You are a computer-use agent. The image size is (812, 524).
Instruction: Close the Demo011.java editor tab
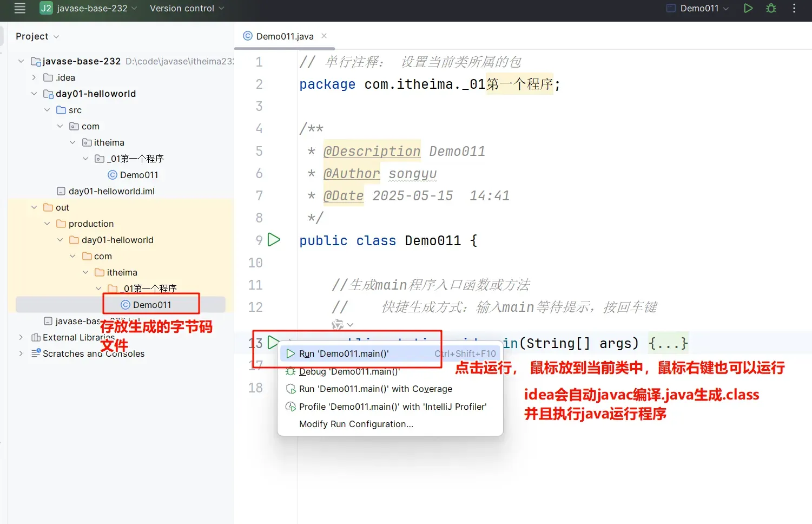pos(324,36)
